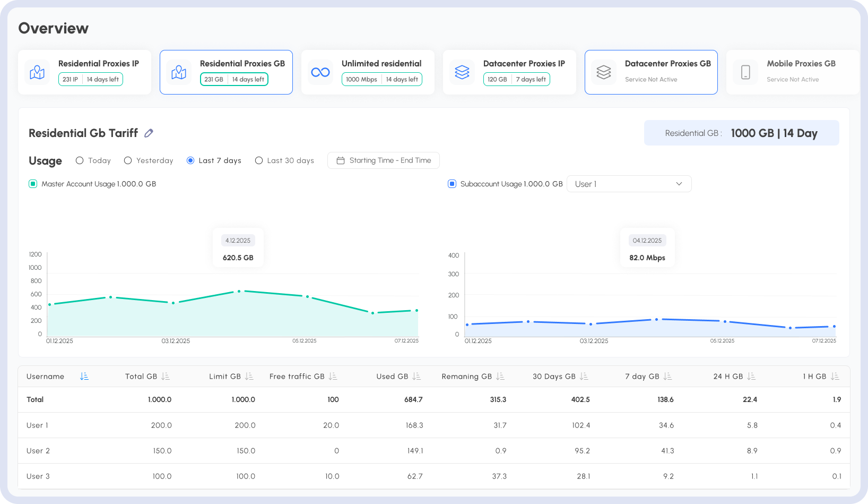Viewport: 868px width, 504px height.
Task: Select the Today usage radio button
Action: 80,160
